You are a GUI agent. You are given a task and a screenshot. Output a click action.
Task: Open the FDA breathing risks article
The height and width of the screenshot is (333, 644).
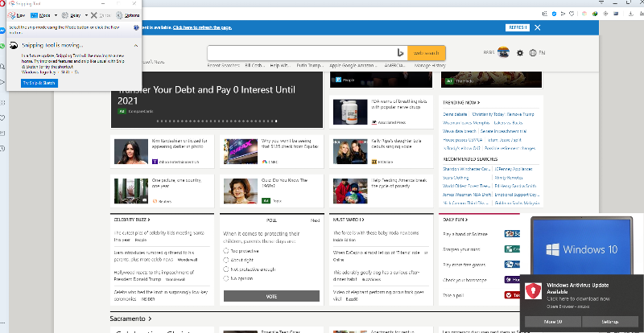pos(381,112)
